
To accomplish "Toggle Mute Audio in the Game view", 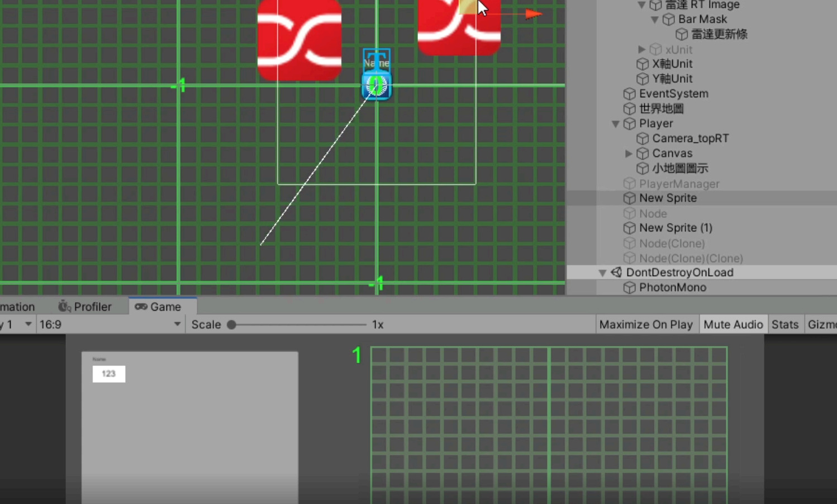I will [x=734, y=324].
